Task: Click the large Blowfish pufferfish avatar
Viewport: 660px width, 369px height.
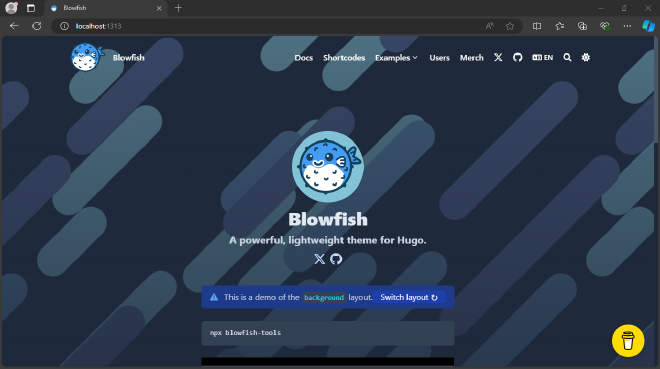Action: pyautogui.click(x=328, y=167)
